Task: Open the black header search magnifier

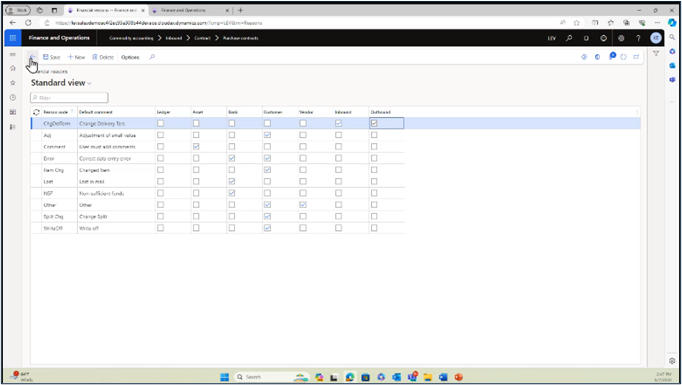Action: pyautogui.click(x=569, y=38)
